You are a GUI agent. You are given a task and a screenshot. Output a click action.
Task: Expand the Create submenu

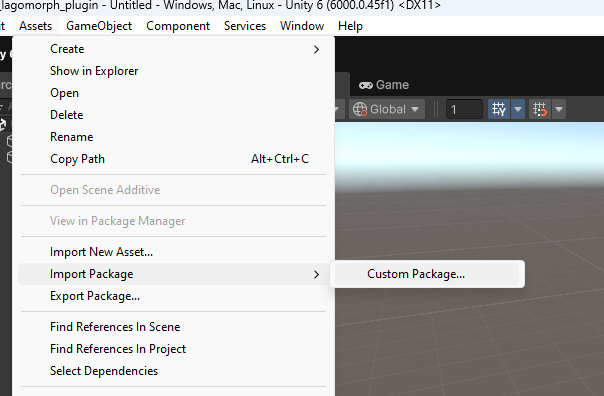click(173, 49)
